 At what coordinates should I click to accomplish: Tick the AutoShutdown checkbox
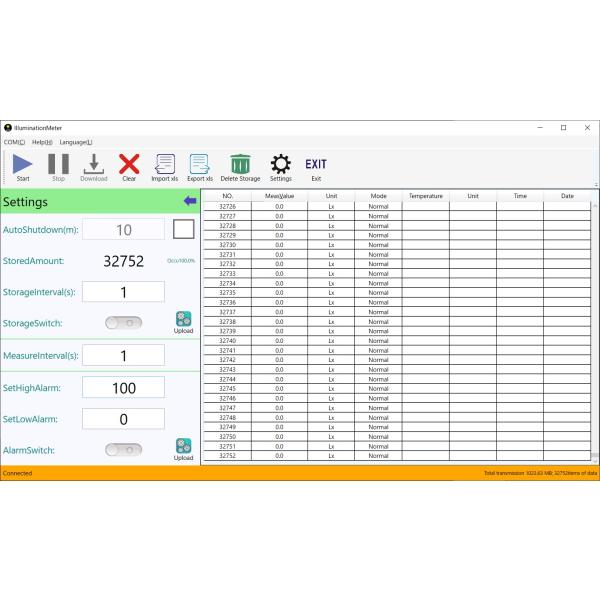[183, 229]
